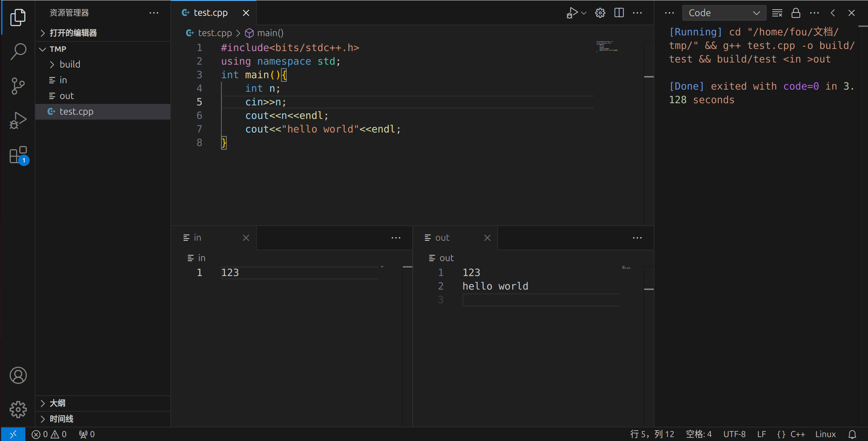Open the Extensions view with badge
Viewport: 868px width, 441px height.
coord(18,155)
